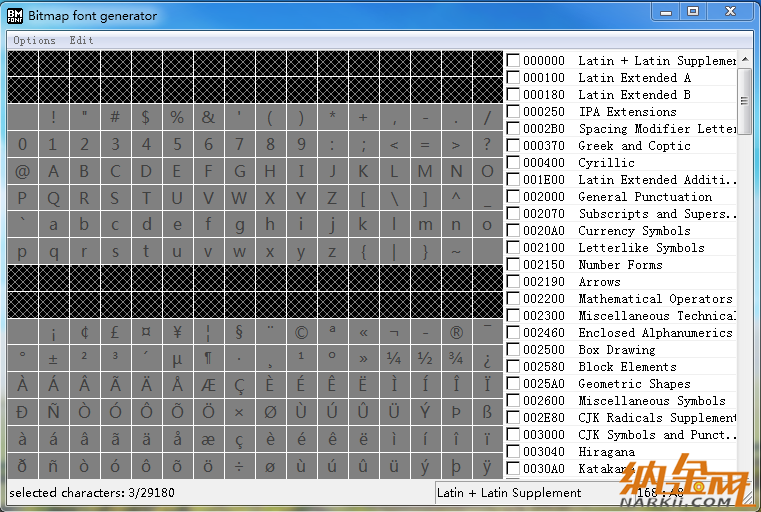Select the Number Forms row text
This screenshot has height=512, width=761.
tap(620, 264)
